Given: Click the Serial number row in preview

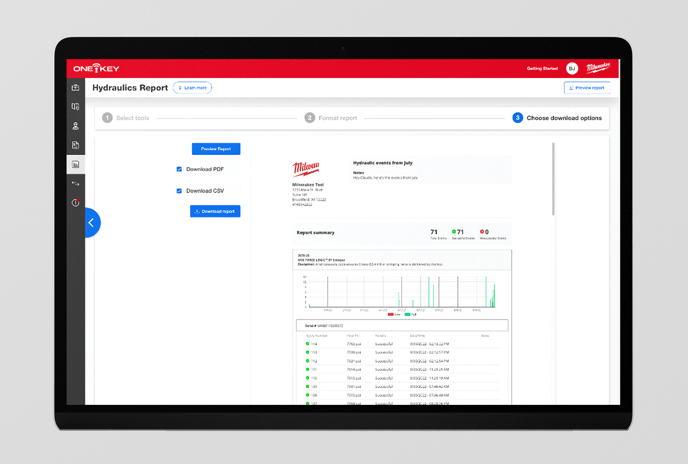Looking at the screenshot, I should pyautogui.click(x=402, y=325).
